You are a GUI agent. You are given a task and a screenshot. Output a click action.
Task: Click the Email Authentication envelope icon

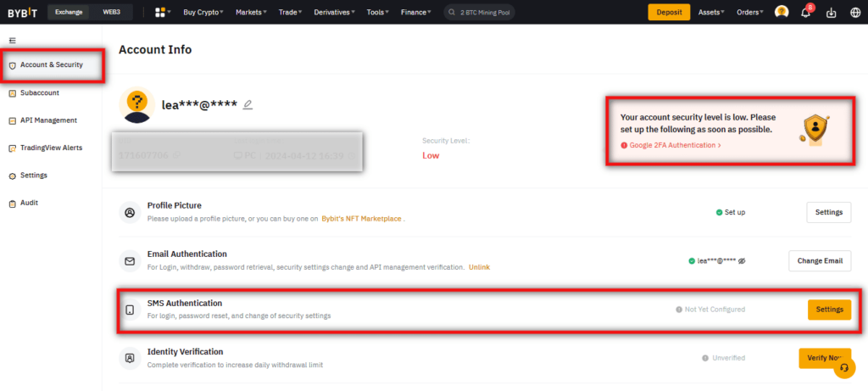click(130, 261)
